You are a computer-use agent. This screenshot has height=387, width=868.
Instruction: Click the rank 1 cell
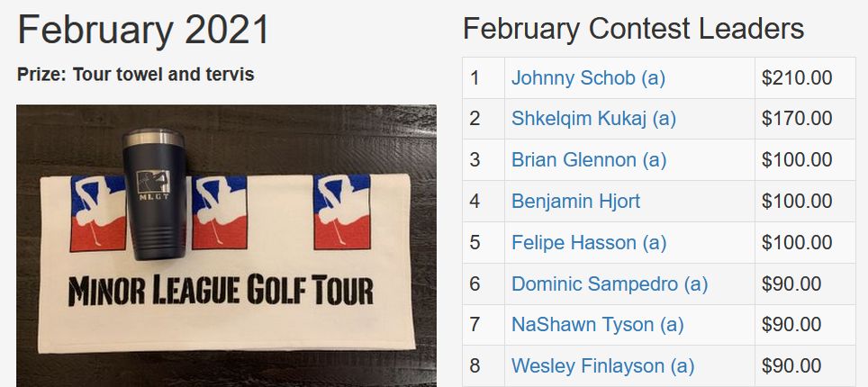click(x=484, y=78)
